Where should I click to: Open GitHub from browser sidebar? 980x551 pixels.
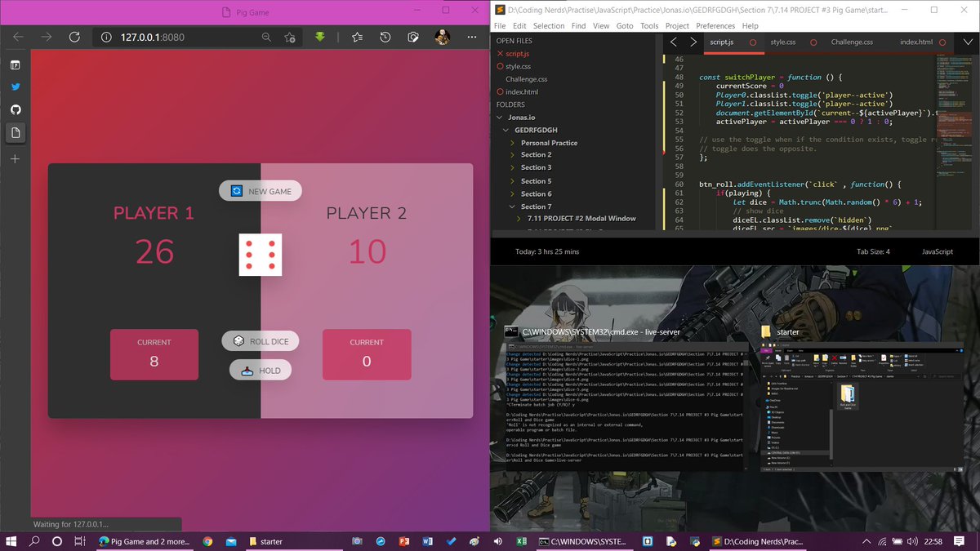coord(16,109)
